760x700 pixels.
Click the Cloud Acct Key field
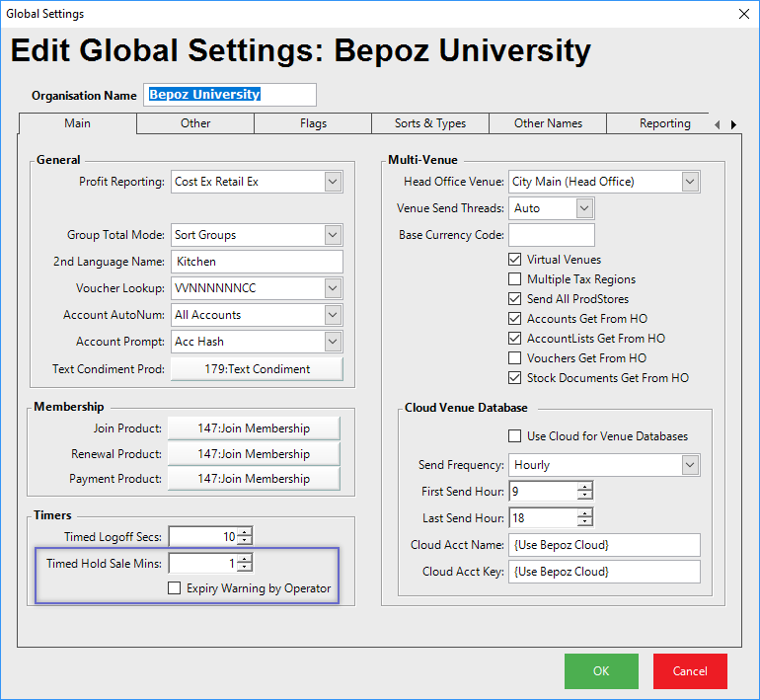(604, 572)
